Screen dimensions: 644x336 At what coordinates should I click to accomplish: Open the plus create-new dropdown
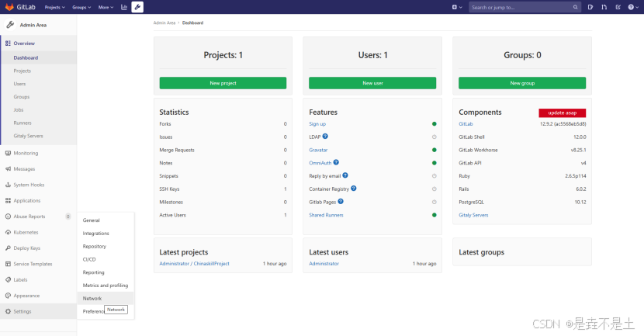[x=457, y=7]
